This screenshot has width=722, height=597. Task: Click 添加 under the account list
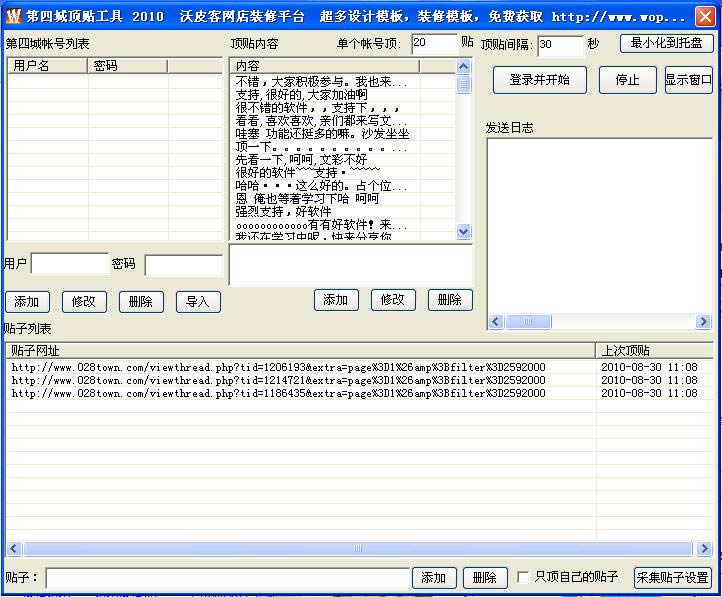[x=27, y=301]
